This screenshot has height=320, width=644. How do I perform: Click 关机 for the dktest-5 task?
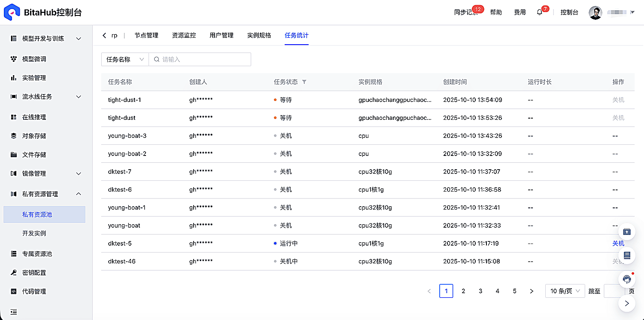[x=618, y=243]
